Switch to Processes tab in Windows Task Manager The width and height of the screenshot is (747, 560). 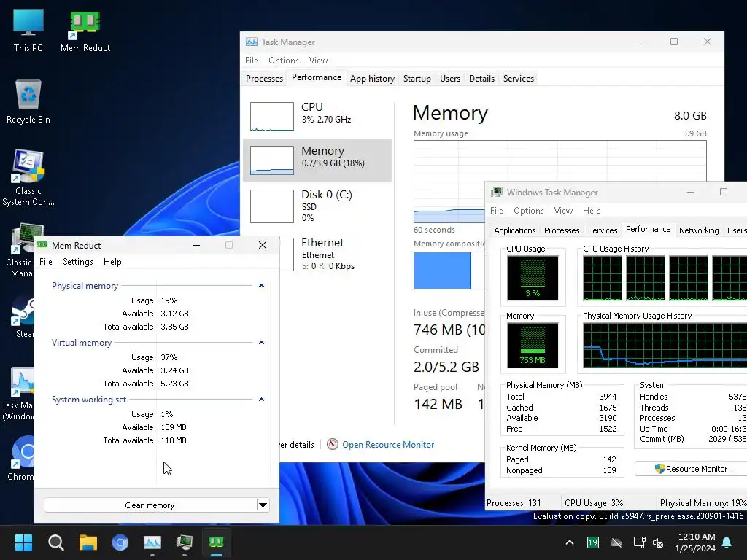click(562, 230)
